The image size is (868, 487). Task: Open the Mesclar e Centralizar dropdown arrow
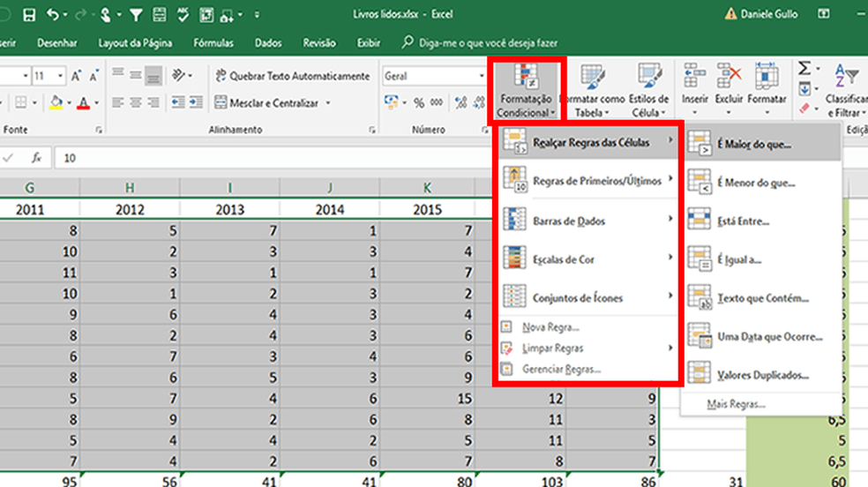click(328, 103)
